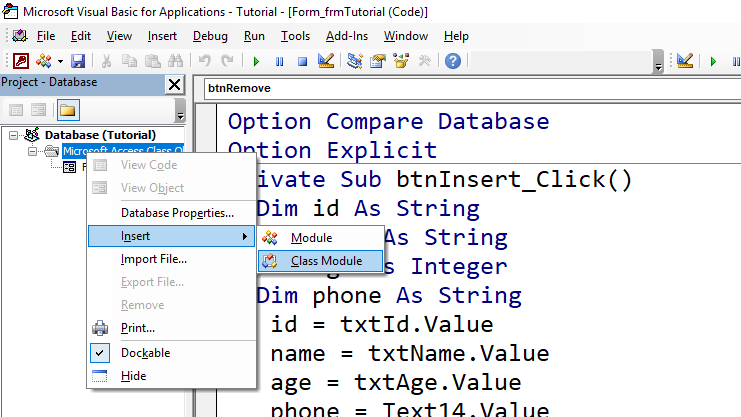741x417 pixels.
Task: Click the View Microsoft Access toolbar icon
Action: click(21, 61)
